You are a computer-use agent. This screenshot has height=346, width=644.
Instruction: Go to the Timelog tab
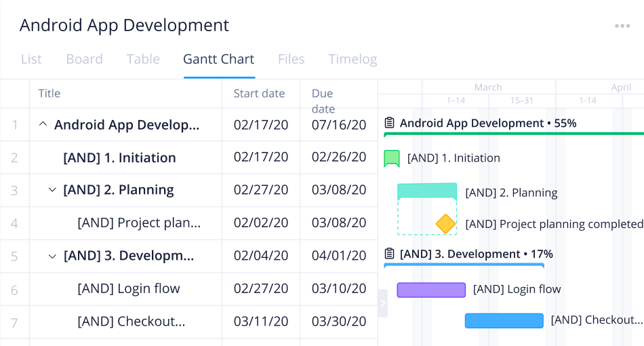point(353,59)
